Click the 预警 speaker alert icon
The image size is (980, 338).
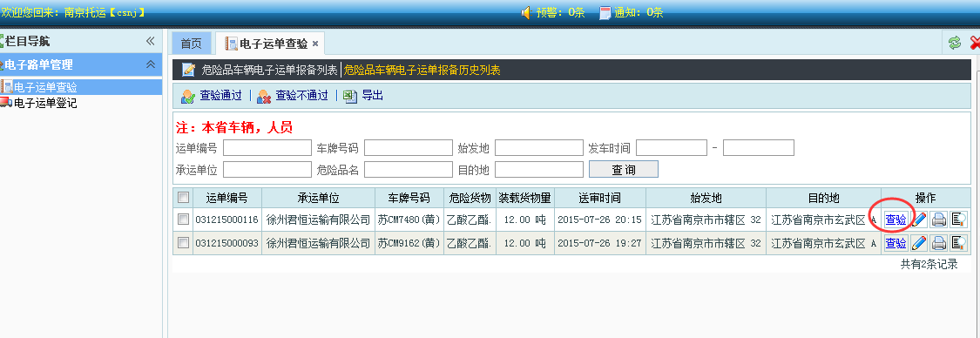526,12
